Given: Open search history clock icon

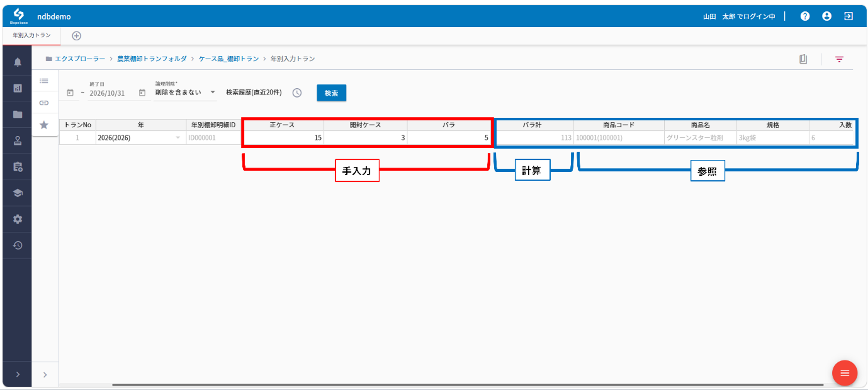Looking at the screenshot, I should click(297, 93).
